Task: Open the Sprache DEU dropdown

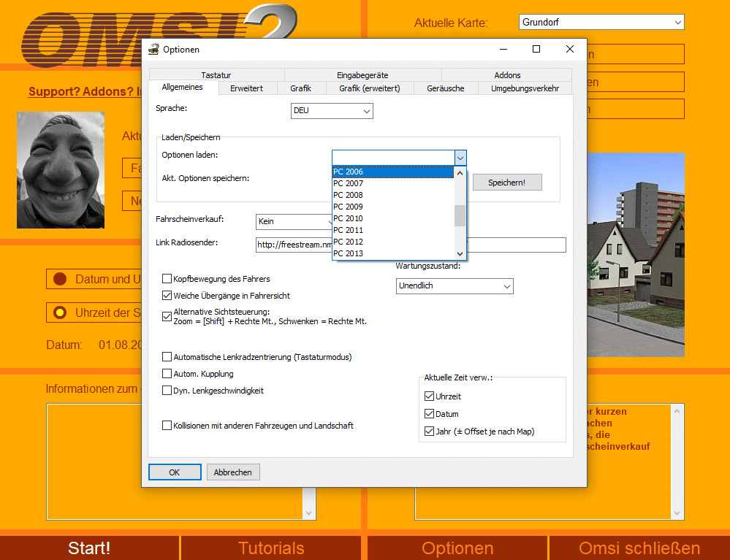Action: coord(332,111)
